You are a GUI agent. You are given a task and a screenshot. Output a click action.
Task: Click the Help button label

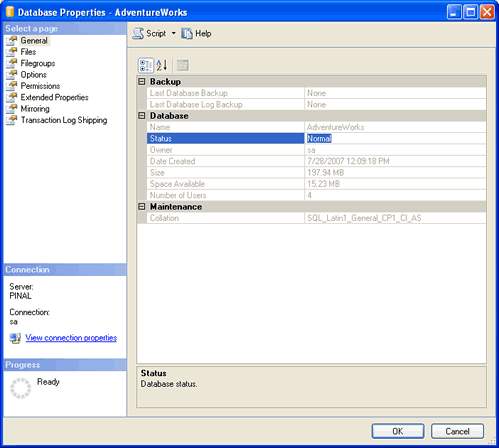(203, 34)
